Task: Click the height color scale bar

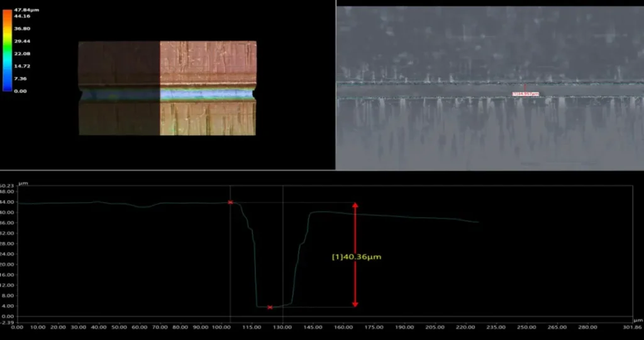Action: (7, 50)
